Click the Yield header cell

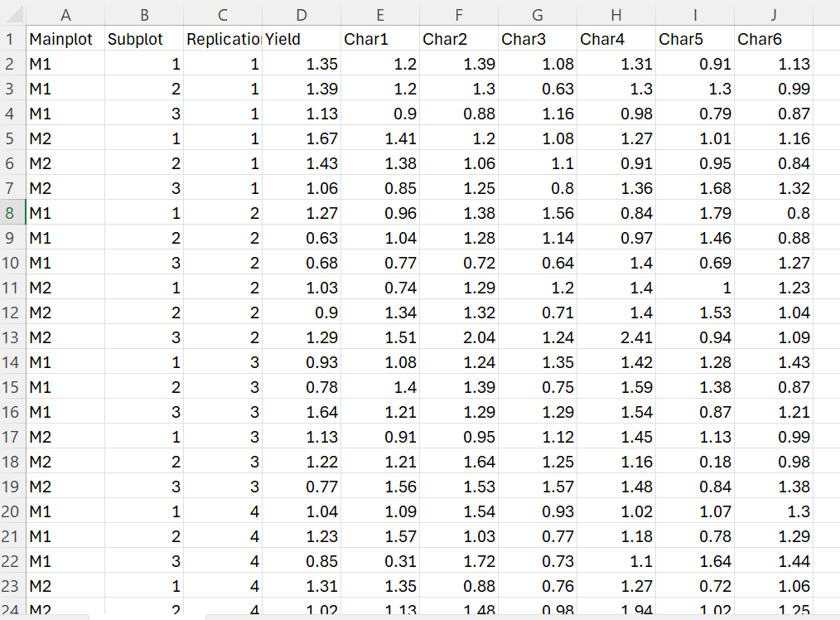click(302, 39)
